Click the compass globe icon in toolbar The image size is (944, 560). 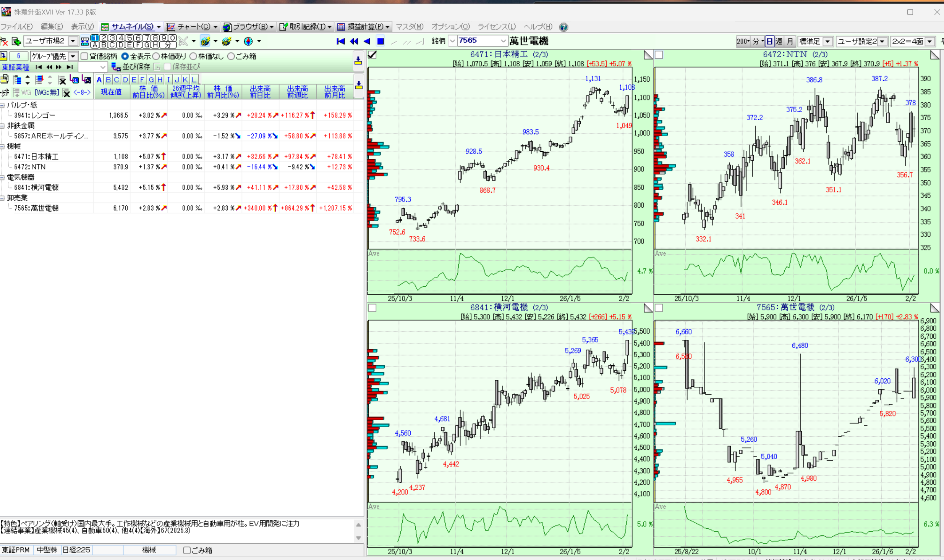point(248,41)
